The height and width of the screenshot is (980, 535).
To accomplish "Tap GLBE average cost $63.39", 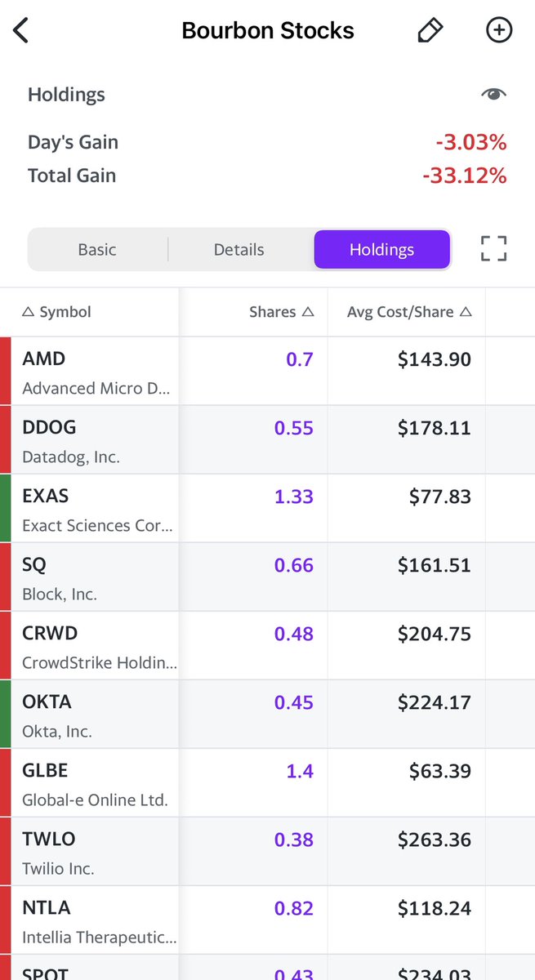I will [440, 771].
